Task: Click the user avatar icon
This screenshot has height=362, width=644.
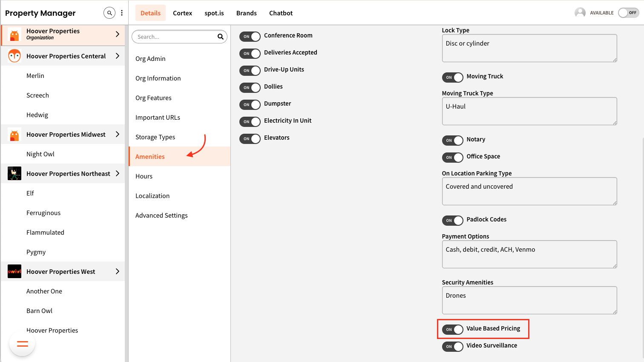Action: click(580, 13)
